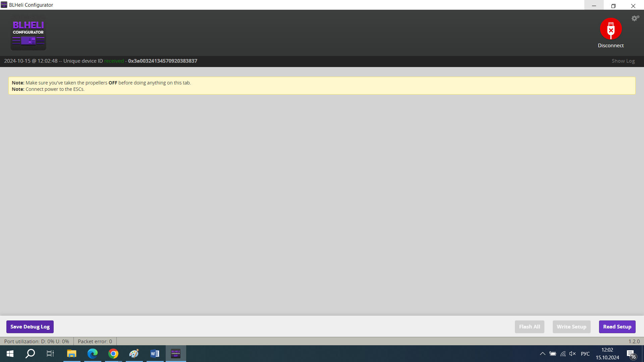Click the red Disconnect USB icon
Screen dimensions: 644x362
point(610,29)
